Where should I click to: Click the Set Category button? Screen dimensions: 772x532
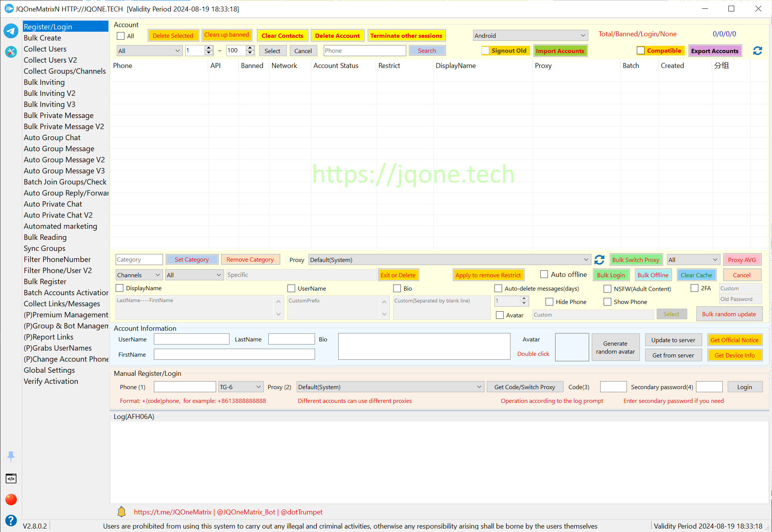(192, 260)
